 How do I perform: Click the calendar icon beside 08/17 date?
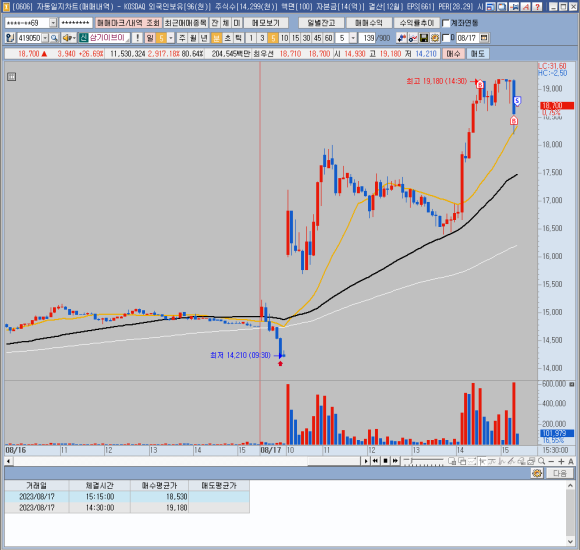point(484,38)
